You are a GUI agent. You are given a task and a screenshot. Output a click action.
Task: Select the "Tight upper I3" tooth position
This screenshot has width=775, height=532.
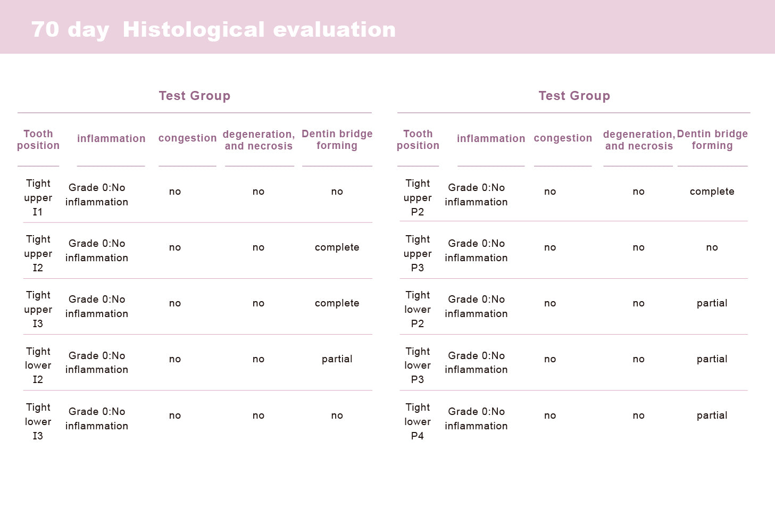(x=38, y=309)
